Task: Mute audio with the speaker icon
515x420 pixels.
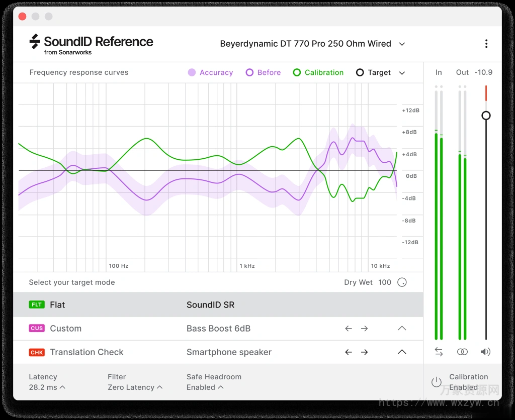Action: [x=485, y=352]
